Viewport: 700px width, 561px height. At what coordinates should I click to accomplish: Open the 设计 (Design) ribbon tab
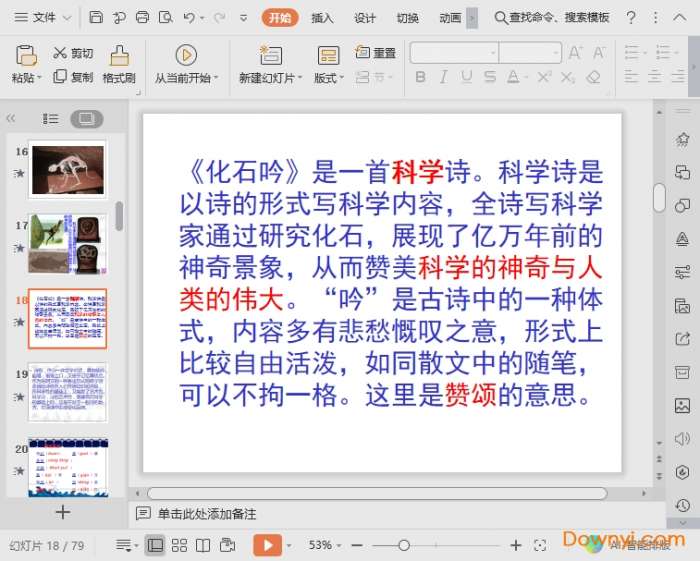tap(365, 18)
